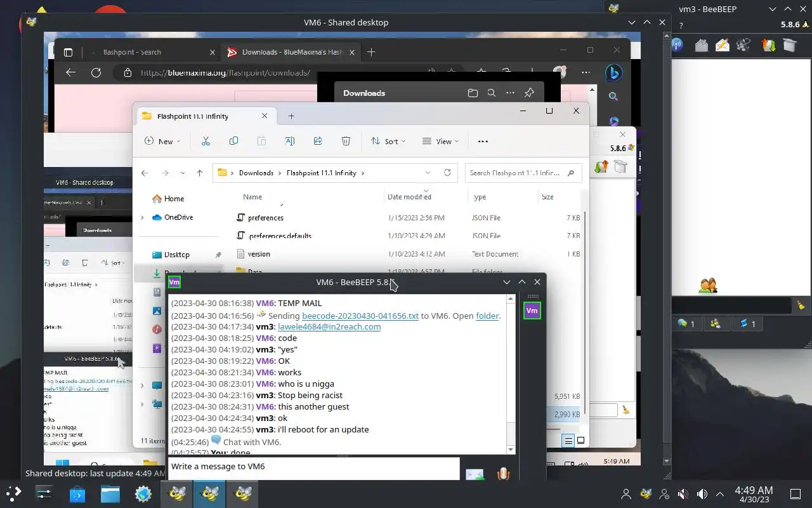Add a new tab in File Explorer
Image resolution: width=812 pixels, height=508 pixels.
[291, 116]
